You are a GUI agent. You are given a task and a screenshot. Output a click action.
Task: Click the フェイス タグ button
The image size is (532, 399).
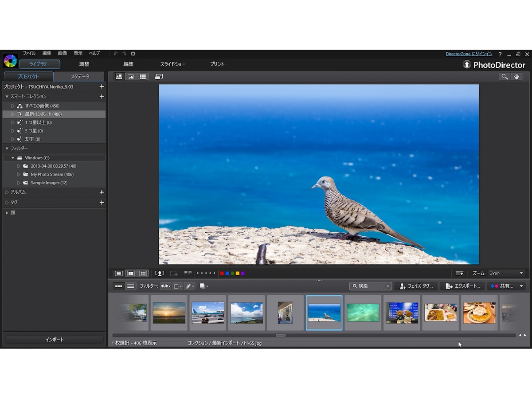(416, 286)
